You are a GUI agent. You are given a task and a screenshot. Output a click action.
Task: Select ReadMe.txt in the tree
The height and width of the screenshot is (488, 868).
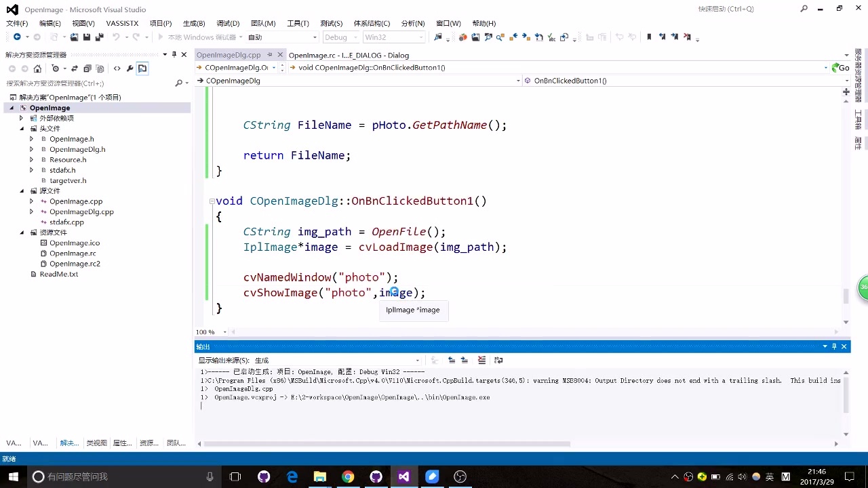59,274
